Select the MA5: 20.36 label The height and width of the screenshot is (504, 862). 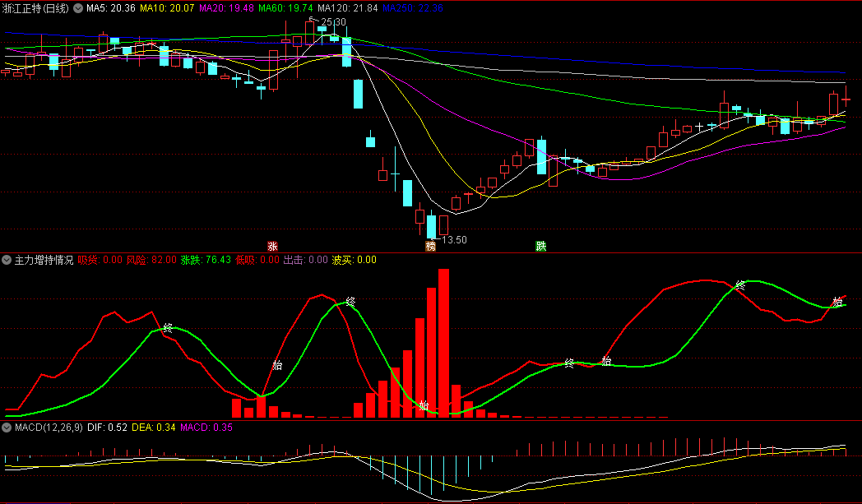(x=110, y=8)
